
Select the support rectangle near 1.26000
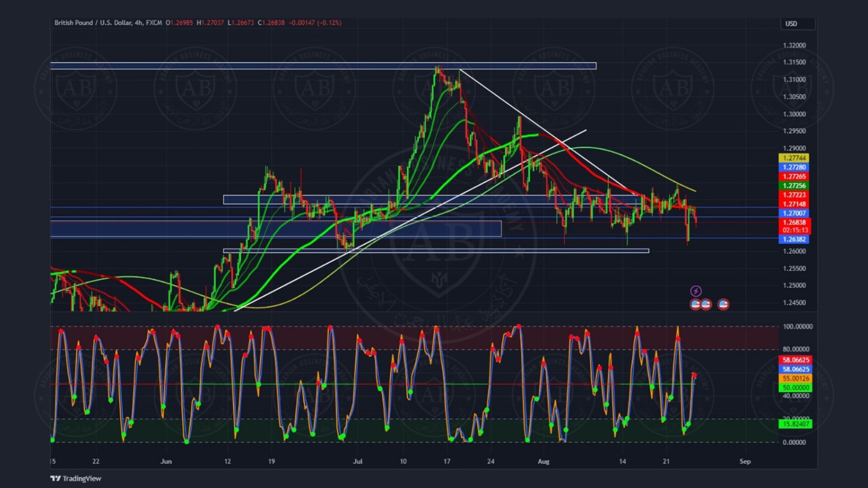point(436,251)
